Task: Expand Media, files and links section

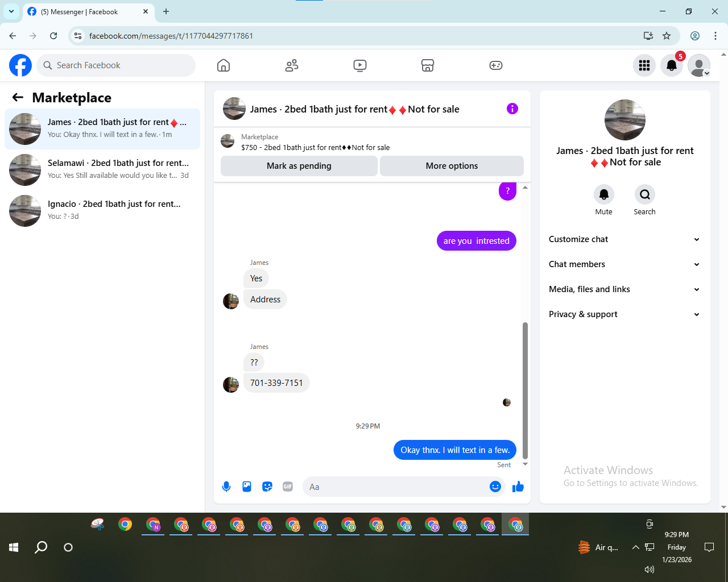Action: [x=624, y=289]
